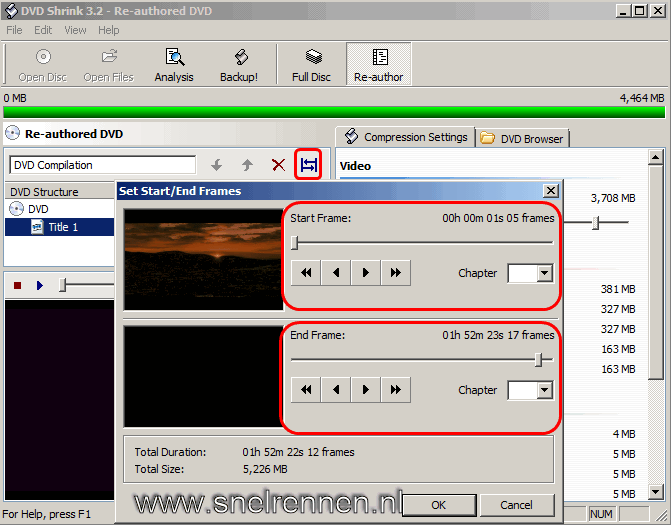This screenshot has height=525, width=671.
Task: Open the Help menu
Action: [x=109, y=30]
